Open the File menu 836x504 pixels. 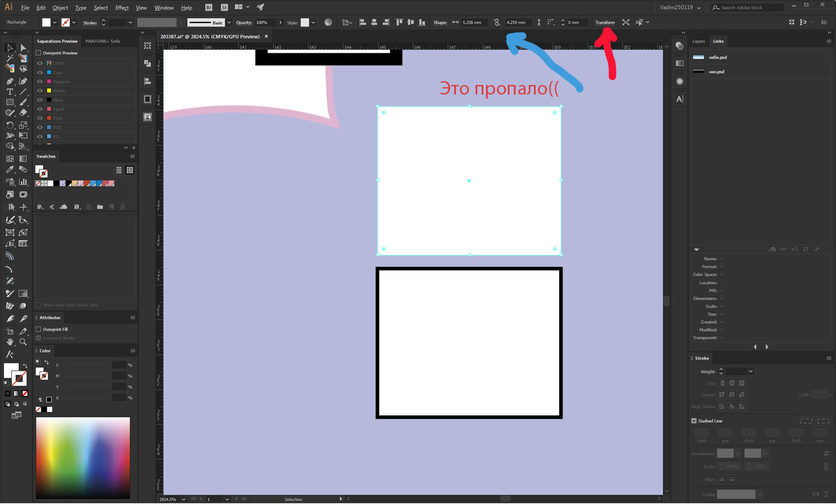click(25, 8)
